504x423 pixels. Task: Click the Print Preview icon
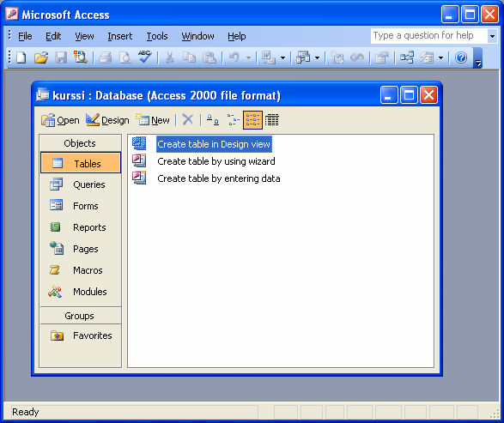125,57
